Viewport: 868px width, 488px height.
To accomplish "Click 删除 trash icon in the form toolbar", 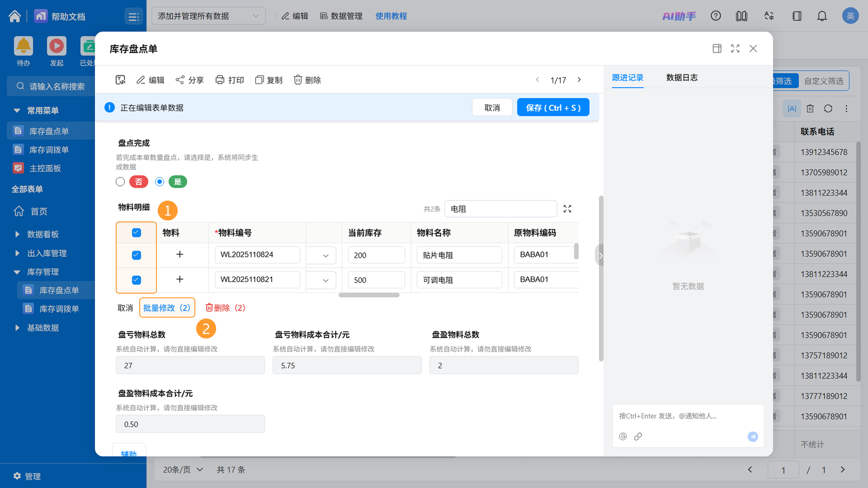I will click(x=298, y=80).
